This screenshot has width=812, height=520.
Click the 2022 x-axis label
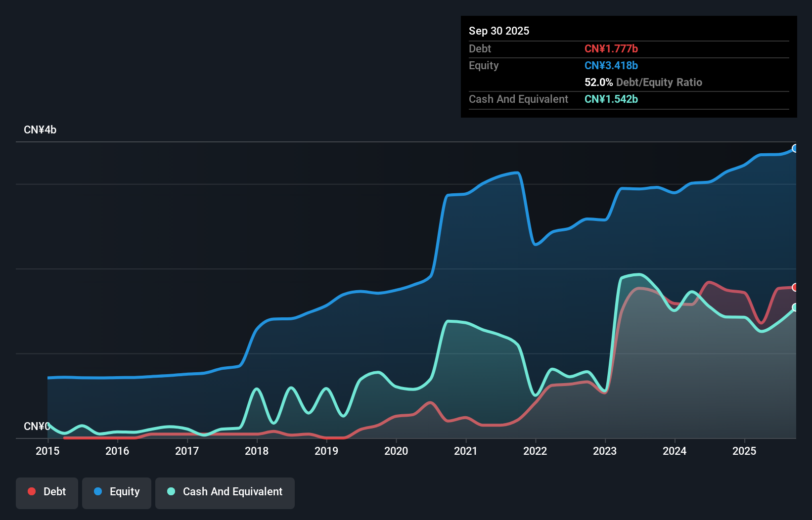535,451
